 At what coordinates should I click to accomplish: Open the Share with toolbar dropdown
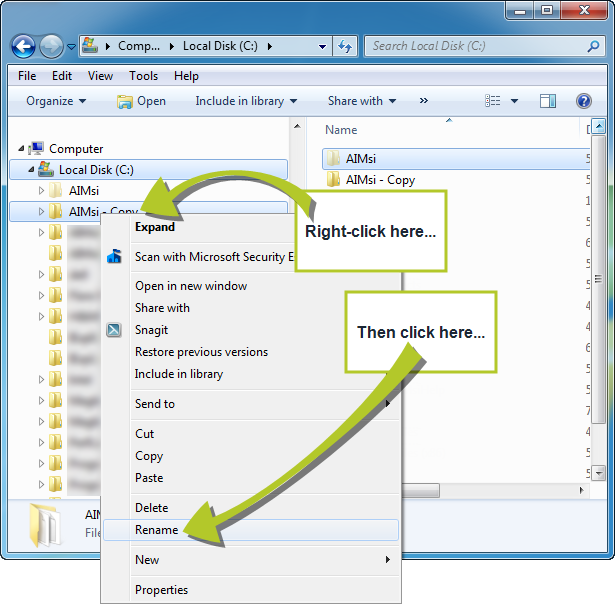(x=361, y=101)
